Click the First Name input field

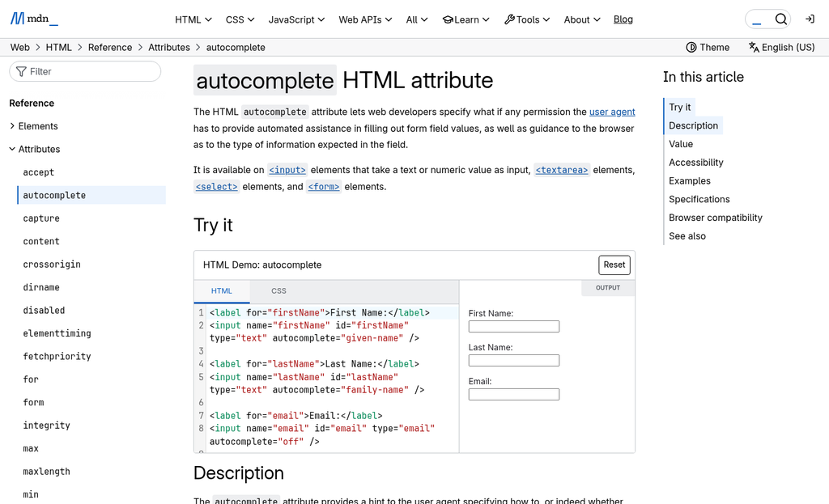coord(514,327)
